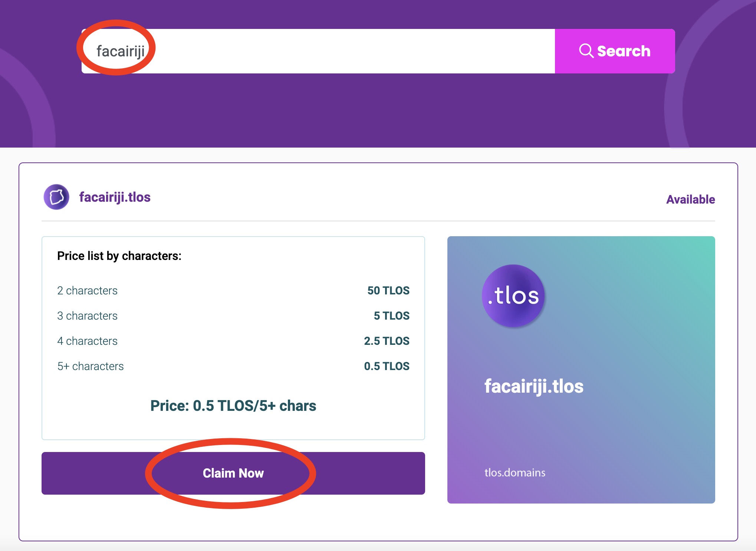This screenshot has height=551, width=756.
Task: Click the 5 TLOS price value
Action: click(391, 316)
